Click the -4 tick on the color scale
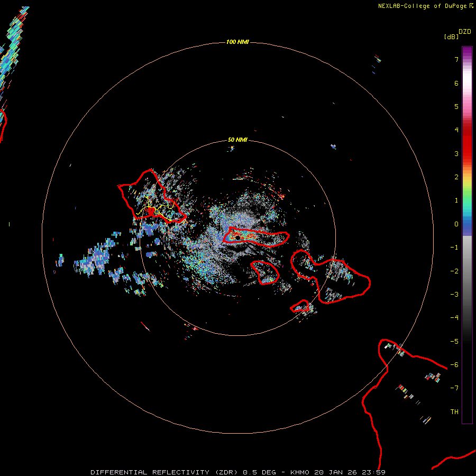This screenshot has width=476, height=476. coord(454,318)
